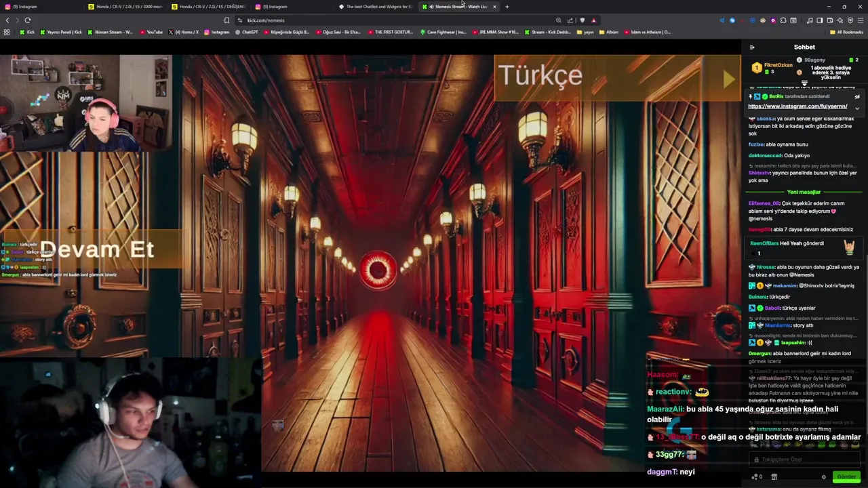Click MaarazAli in overlay chat

(665, 409)
